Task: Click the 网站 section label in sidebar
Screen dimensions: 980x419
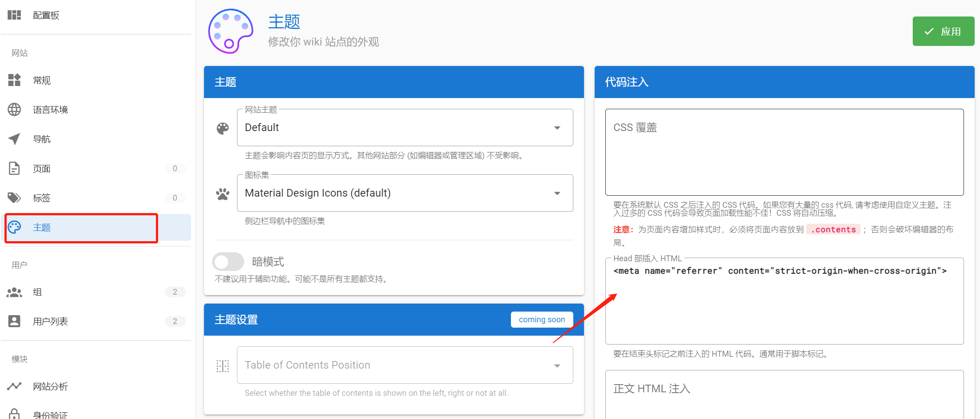Action: click(20, 53)
